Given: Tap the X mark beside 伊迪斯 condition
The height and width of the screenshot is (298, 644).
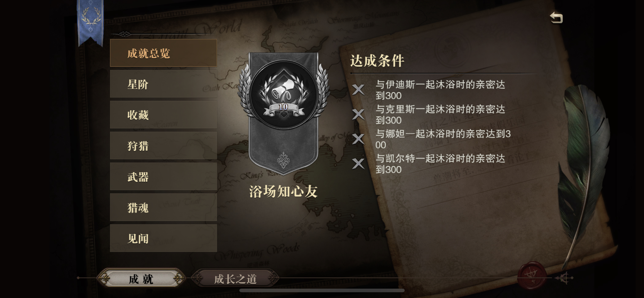Looking at the screenshot, I should click(358, 89).
